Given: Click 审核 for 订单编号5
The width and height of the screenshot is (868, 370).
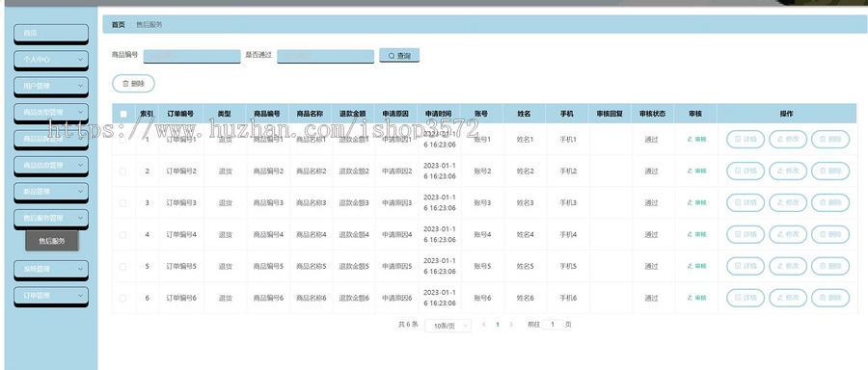Looking at the screenshot, I should pos(696,267).
